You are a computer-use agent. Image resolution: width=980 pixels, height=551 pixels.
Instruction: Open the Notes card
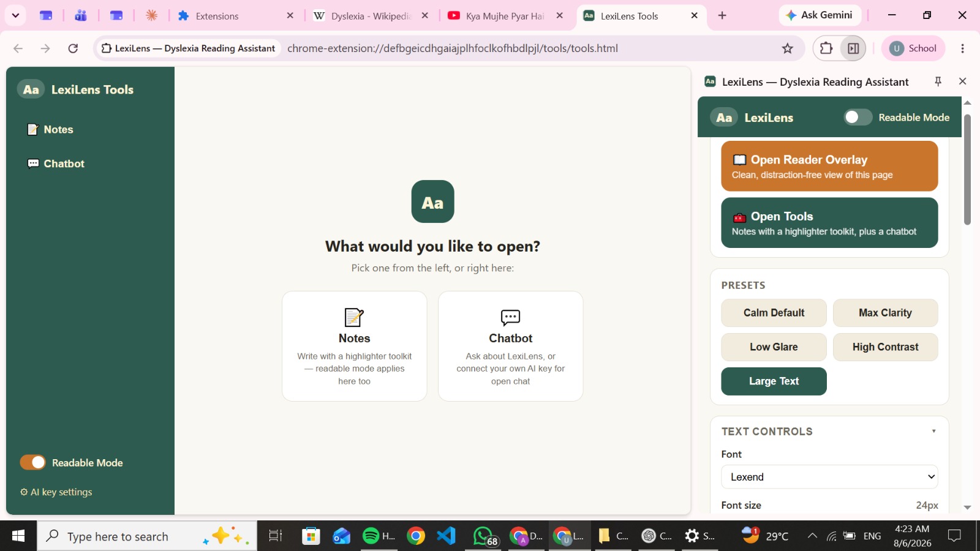point(354,346)
